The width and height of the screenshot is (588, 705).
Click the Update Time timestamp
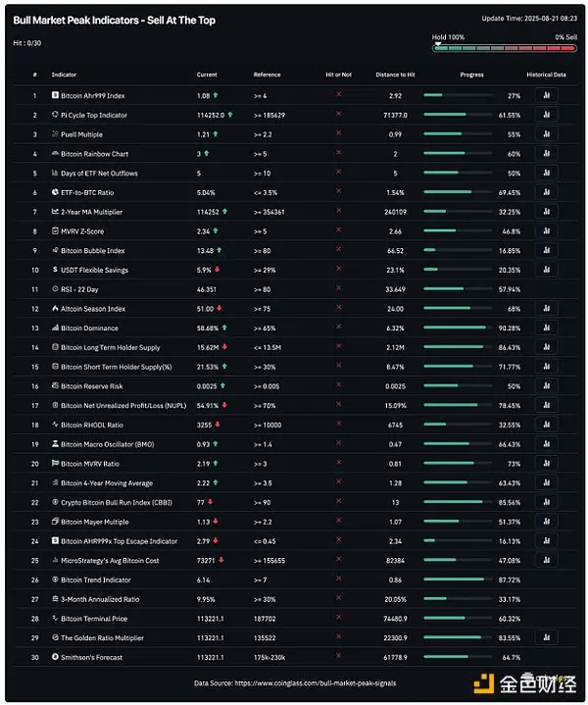tap(529, 19)
